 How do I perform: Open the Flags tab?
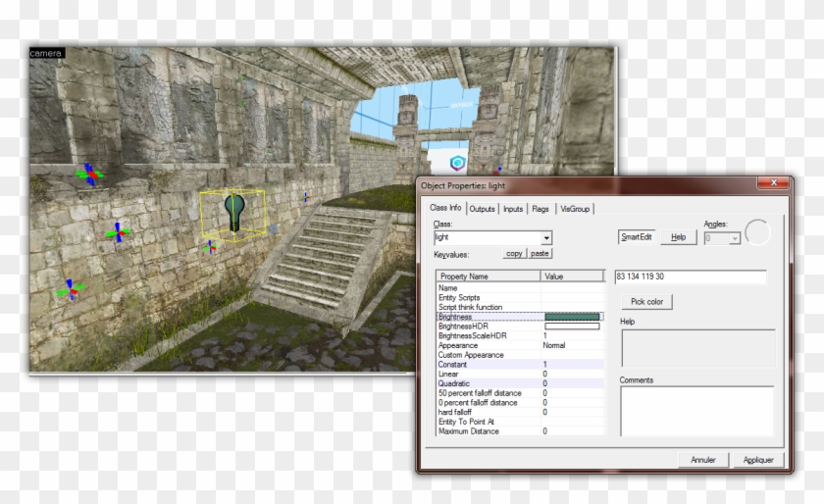pyautogui.click(x=541, y=209)
